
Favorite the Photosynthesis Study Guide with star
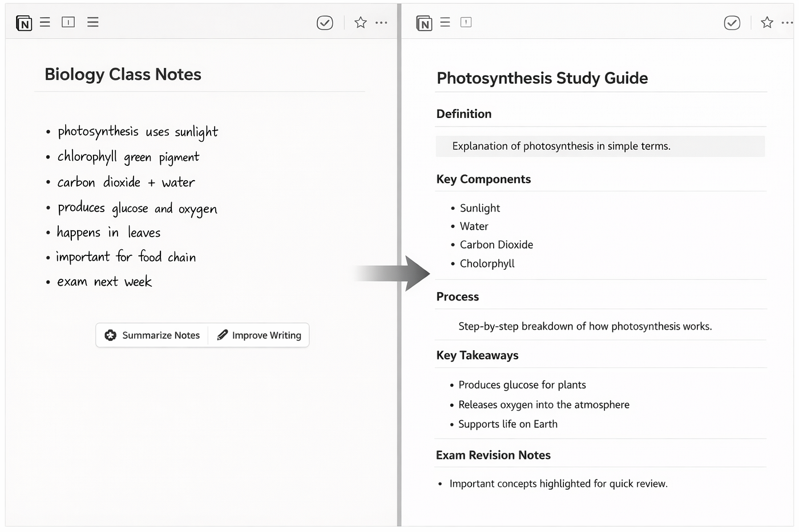tap(767, 23)
